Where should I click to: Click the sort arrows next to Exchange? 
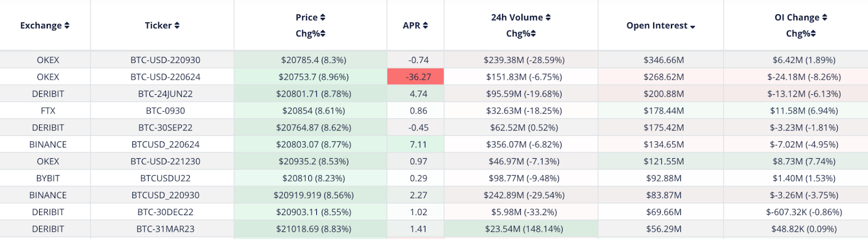[67, 25]
